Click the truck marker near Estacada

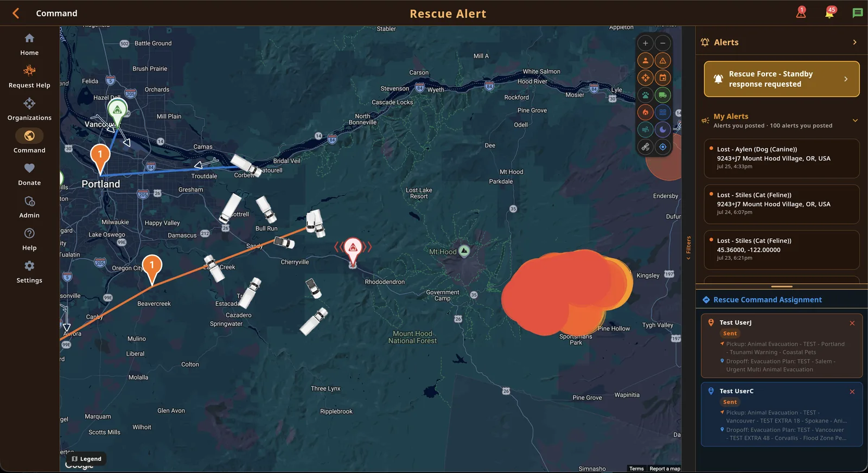250,293
